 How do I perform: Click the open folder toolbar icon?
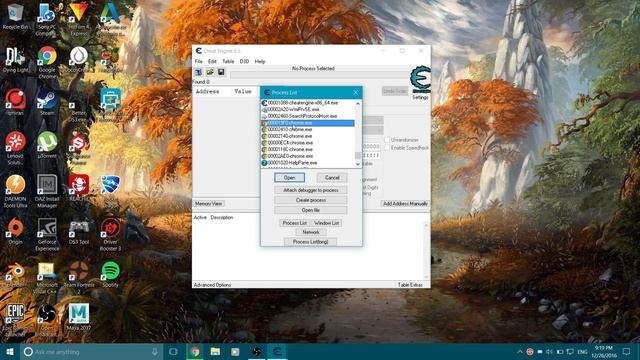point(210,72)
